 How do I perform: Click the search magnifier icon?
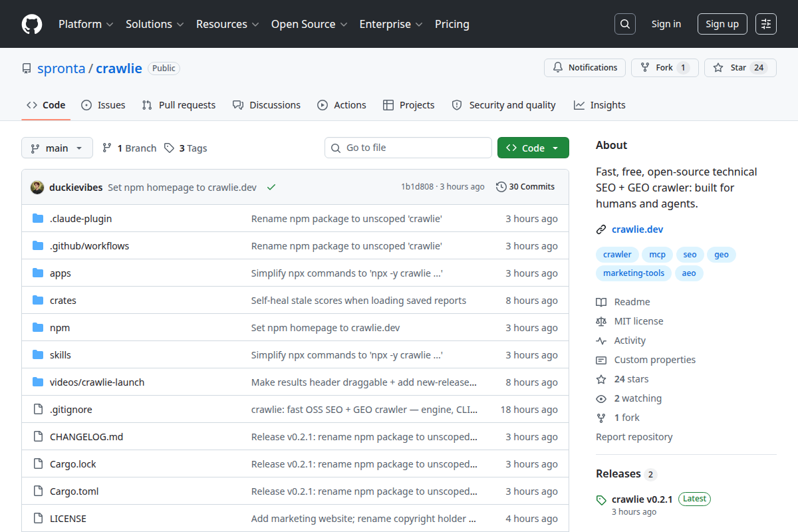(x=624, y=24)
